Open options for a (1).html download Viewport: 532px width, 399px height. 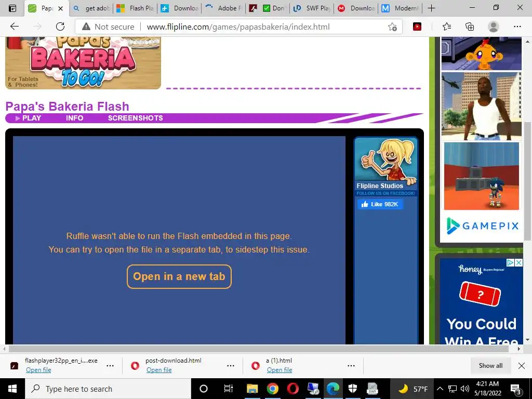click(351, 366)
